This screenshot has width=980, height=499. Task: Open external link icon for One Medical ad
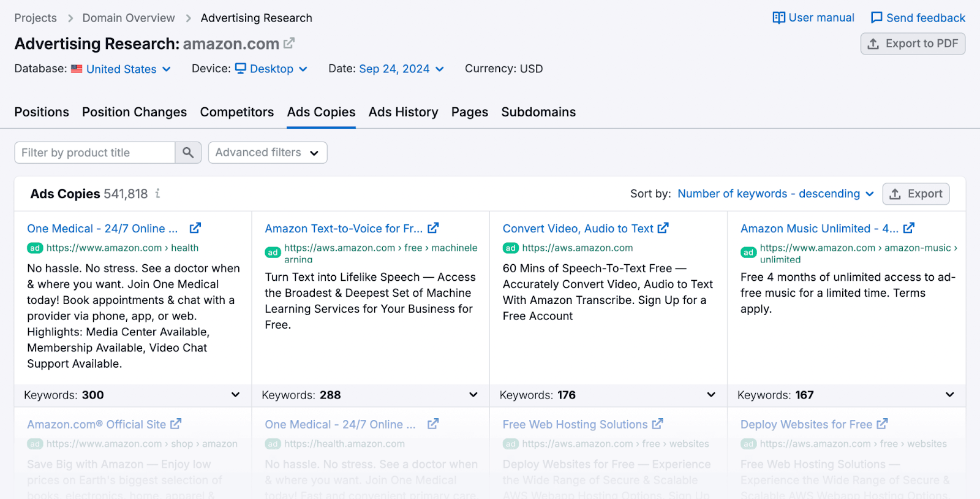(x=195, y=228)
